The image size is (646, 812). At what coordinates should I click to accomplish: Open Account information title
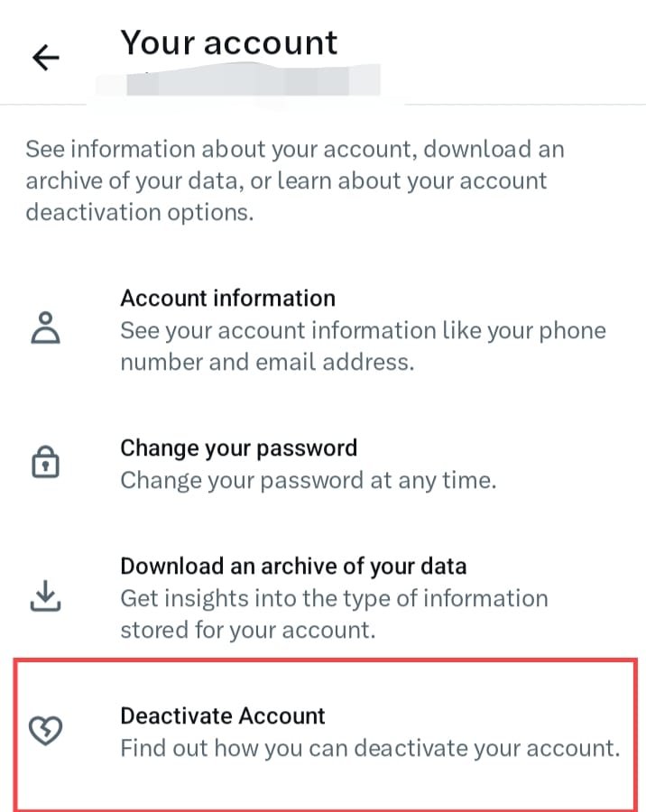click(x=228, y=299)
